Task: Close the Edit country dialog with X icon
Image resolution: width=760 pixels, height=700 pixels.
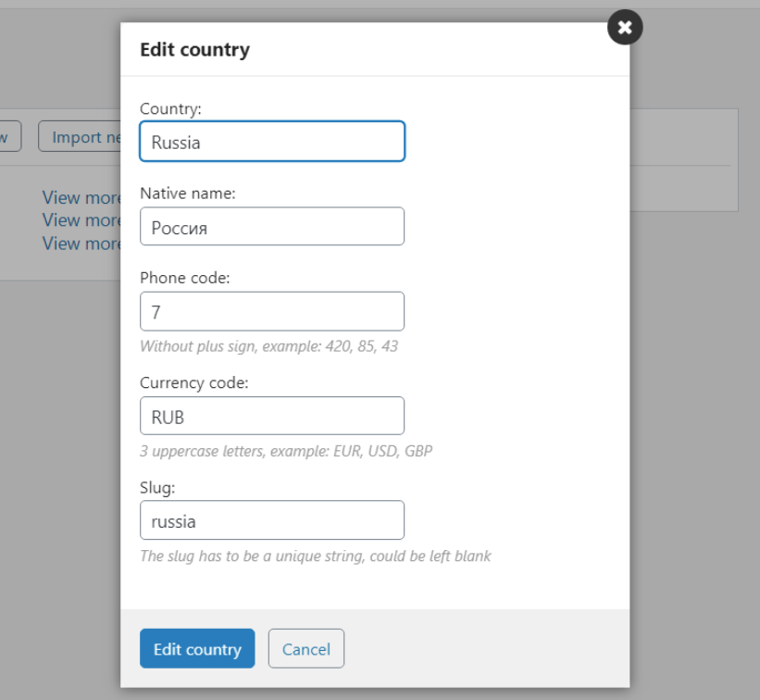Action: (625, 28)
